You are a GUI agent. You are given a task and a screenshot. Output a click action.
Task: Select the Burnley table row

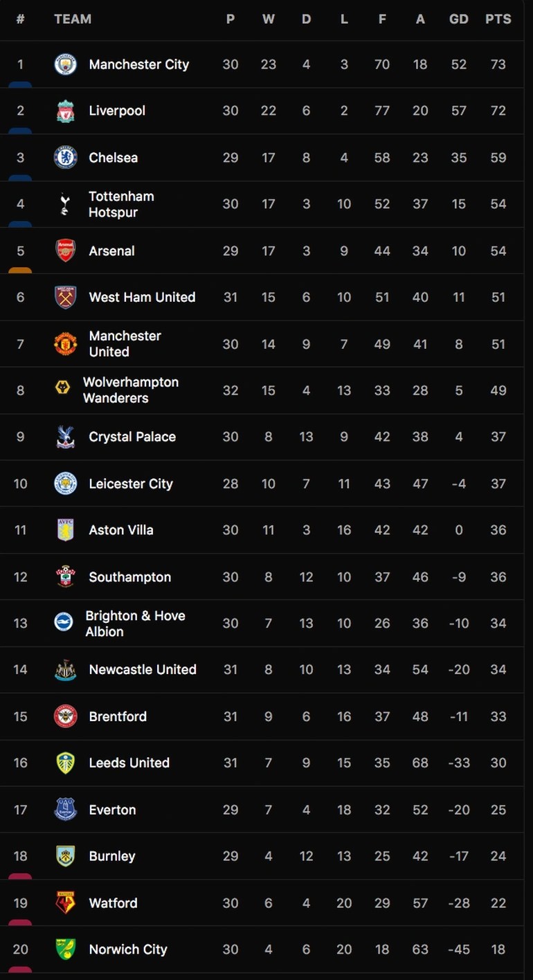click(266, 855)
